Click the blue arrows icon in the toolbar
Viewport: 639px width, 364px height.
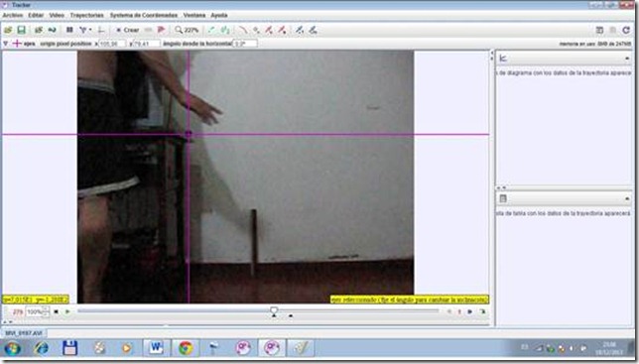pos(52,30)
